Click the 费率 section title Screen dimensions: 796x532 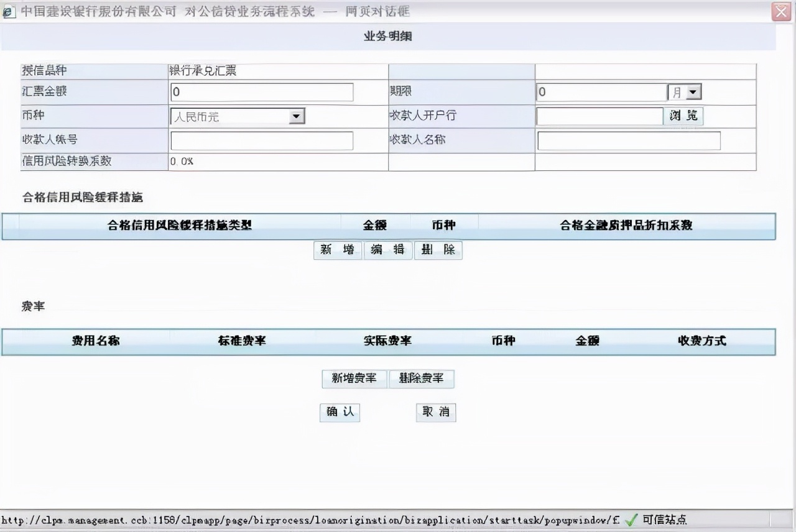(x=33, y=306)
